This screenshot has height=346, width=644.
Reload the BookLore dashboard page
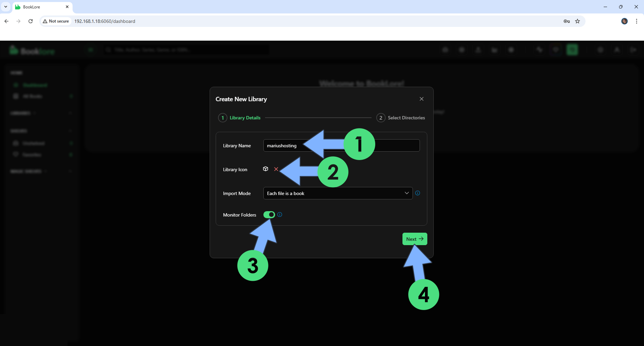click(x=31, y=21)
